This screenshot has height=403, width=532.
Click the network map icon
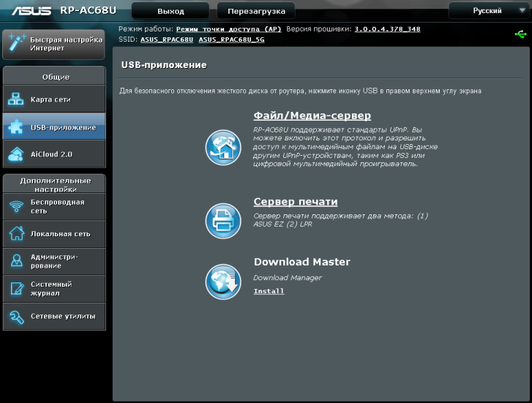pyautogui.click(x=16, y=99)
